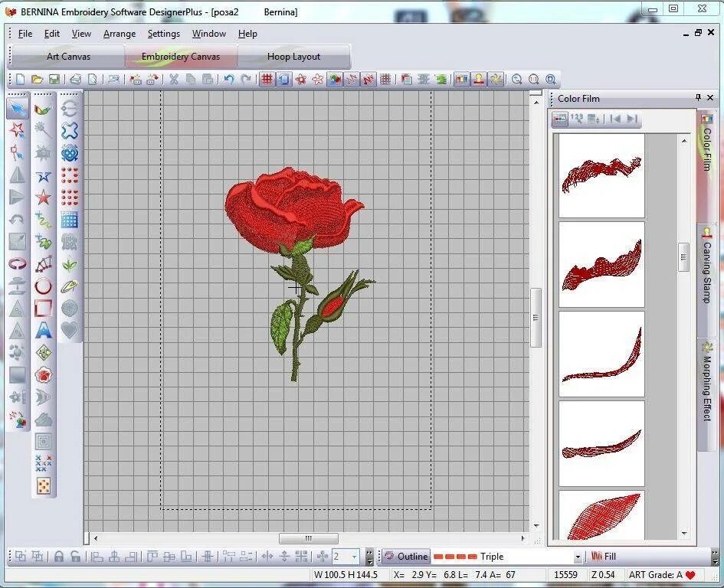
Task: Click the scissors Cut icon
Action: (x=174, y=80)
